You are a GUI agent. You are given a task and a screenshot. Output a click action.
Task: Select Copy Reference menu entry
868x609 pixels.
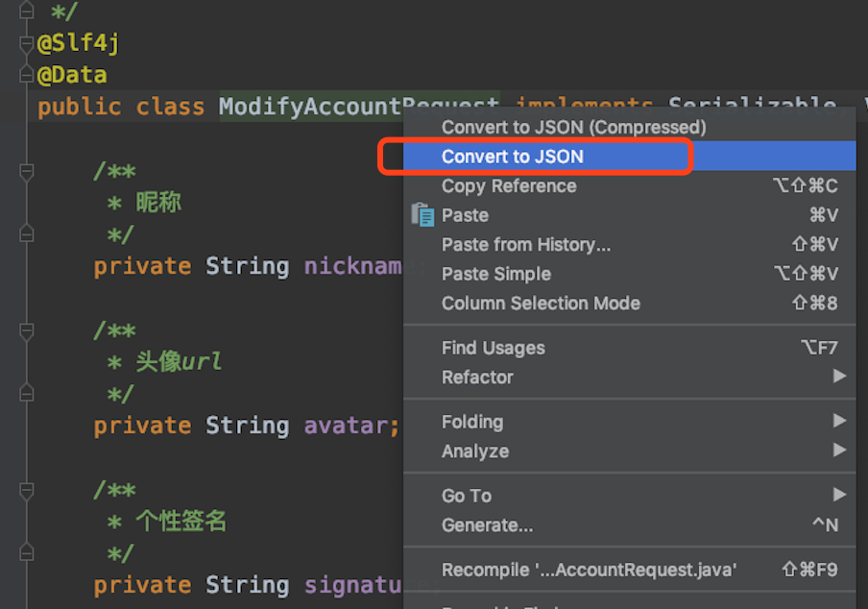[509, 186]
